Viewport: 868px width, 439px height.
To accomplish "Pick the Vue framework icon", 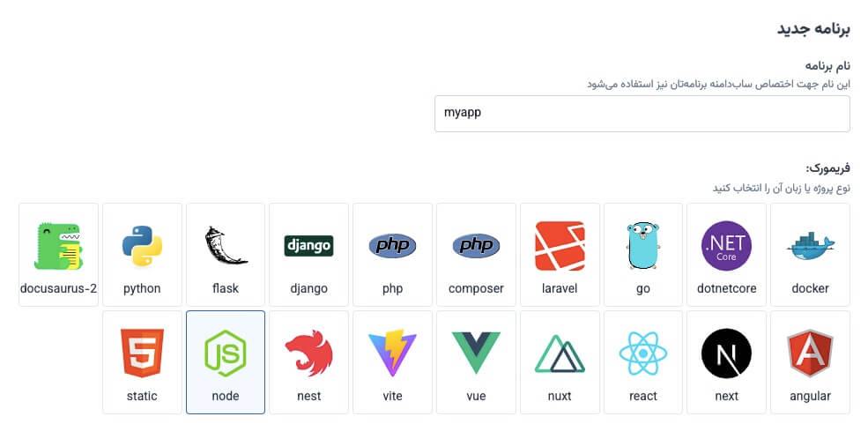I will [x=476, y=353].
